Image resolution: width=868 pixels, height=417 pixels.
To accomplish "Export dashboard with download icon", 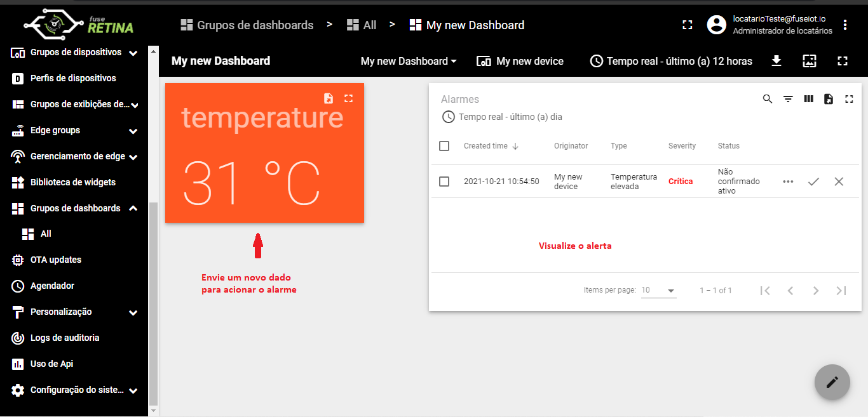I will [x=776, y=61].
